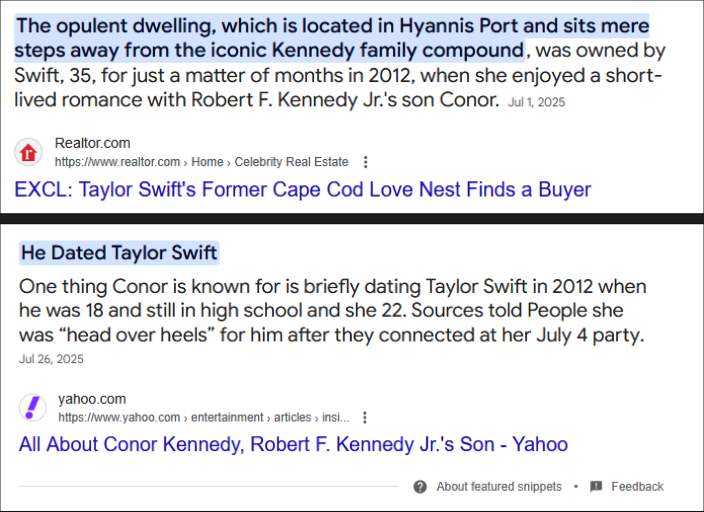Screen dimensions: 704x512
Task: Click the 'Celebrity Real Estate' breadcrumb segment
Action: coord(291,162)
